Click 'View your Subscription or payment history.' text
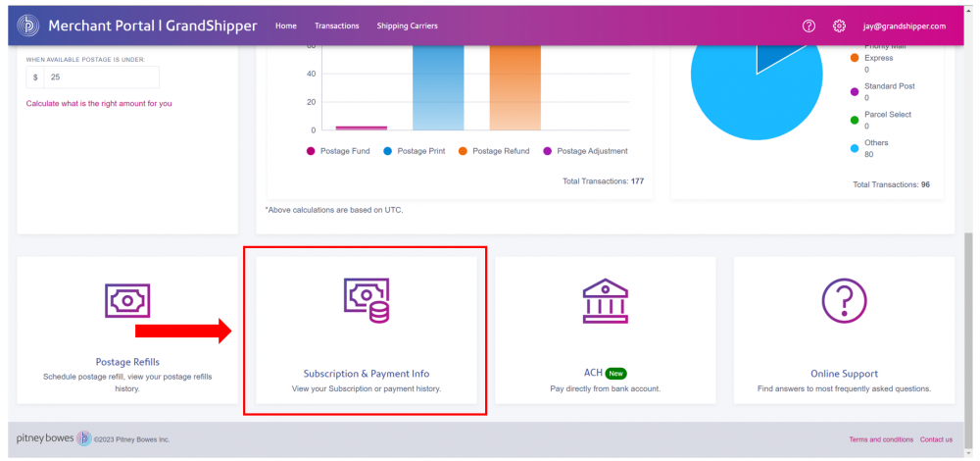980x461 pixels. coord(367,388)
